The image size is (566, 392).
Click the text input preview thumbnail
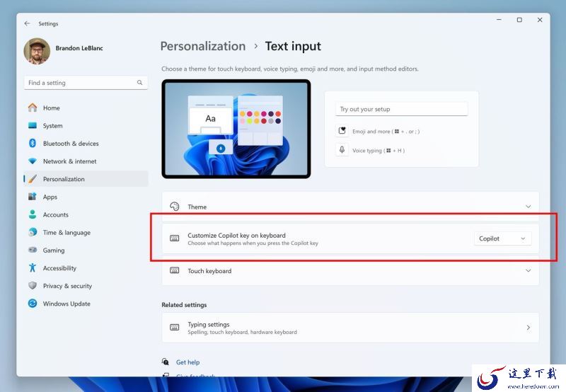click(x=236, y=129)
